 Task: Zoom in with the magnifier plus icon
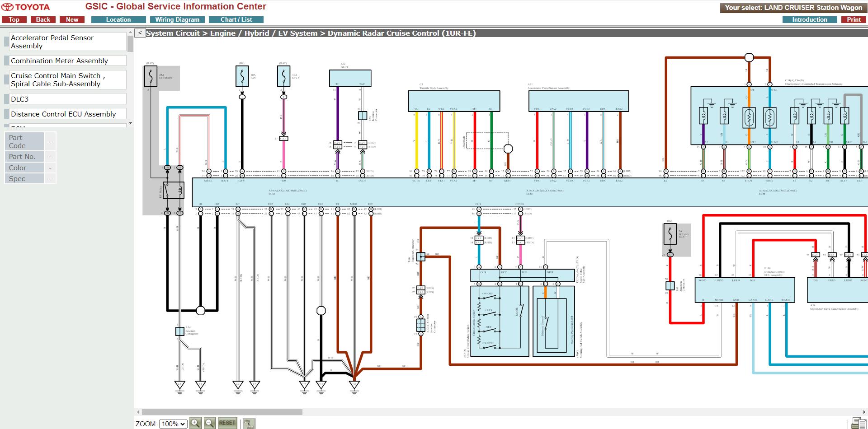pyautogui.click(x=195, y=423)
